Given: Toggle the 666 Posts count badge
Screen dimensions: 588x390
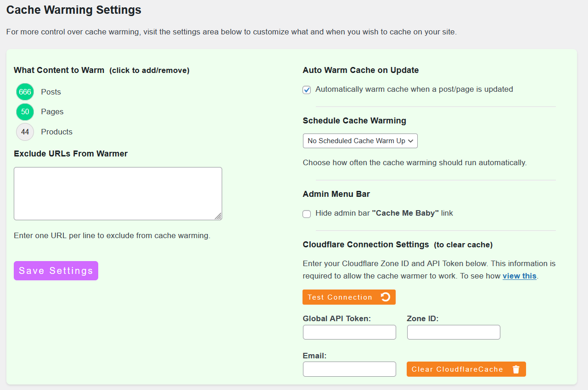Looking at the screenshot, I should click(x=25, y=92).
